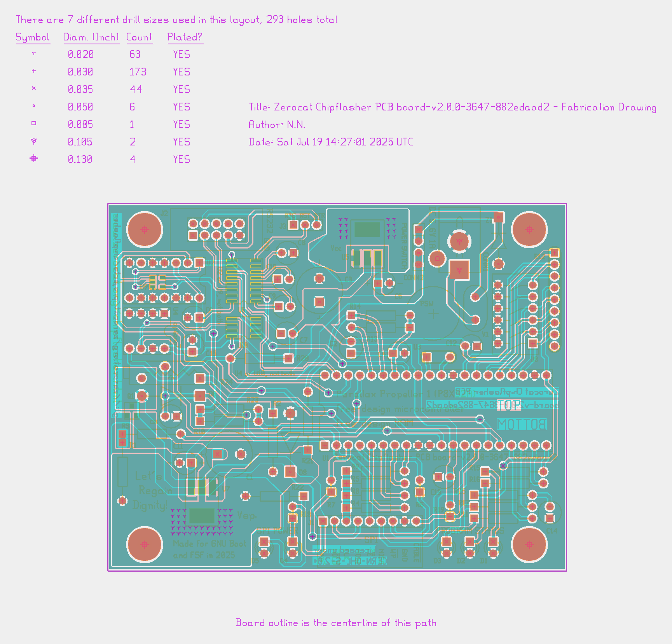Screen dimensions: 672x644
Task: Click the hole count '2' in the 0.105 row
Action: (133, 142)
